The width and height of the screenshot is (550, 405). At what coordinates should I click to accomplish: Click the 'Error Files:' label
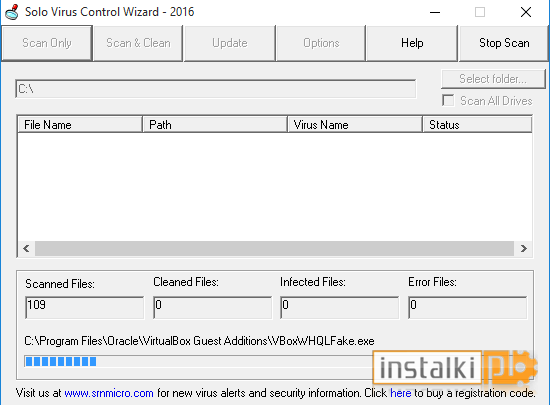(432, 282)
